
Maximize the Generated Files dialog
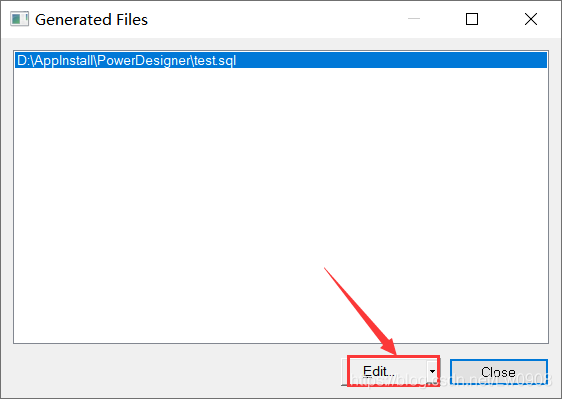(x=472, y=19)
